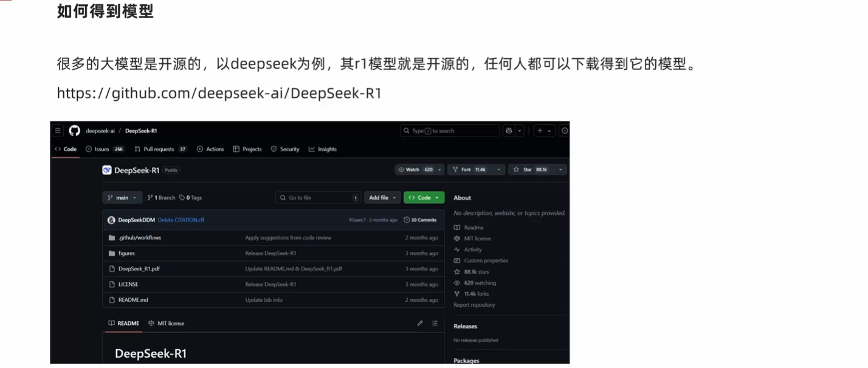
Task: Click the star icon beside 88.1k stars
Action: click(x=457, y=271)
